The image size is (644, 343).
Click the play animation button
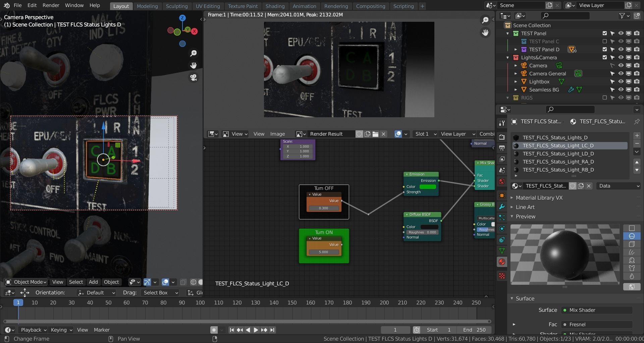tap(256, 330)
